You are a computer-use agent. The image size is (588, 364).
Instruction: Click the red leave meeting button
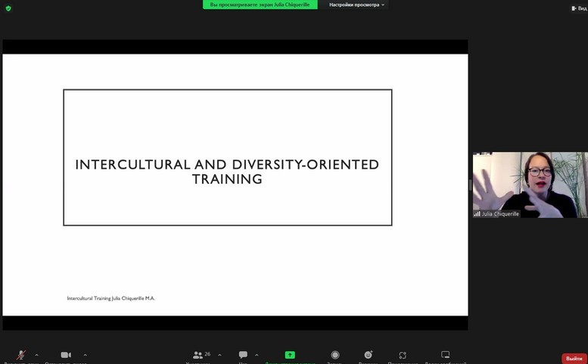(x=574, y=359)
